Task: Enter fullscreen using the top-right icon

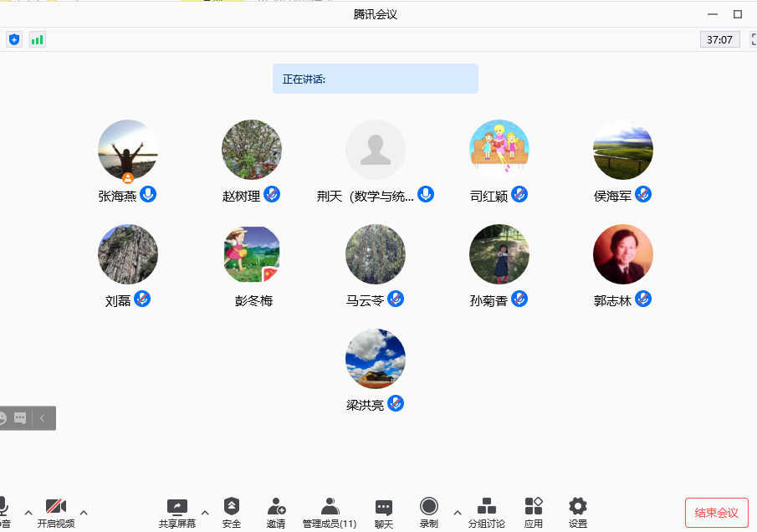Action: [x=751, y=39]
